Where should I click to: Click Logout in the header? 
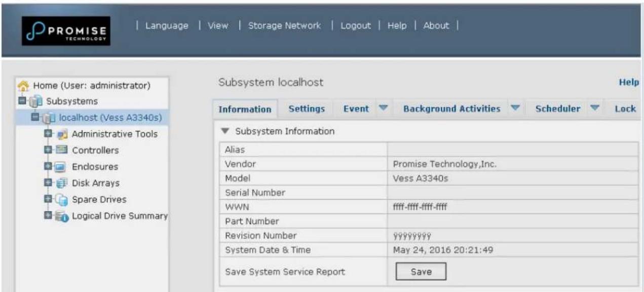pos(355,25)
